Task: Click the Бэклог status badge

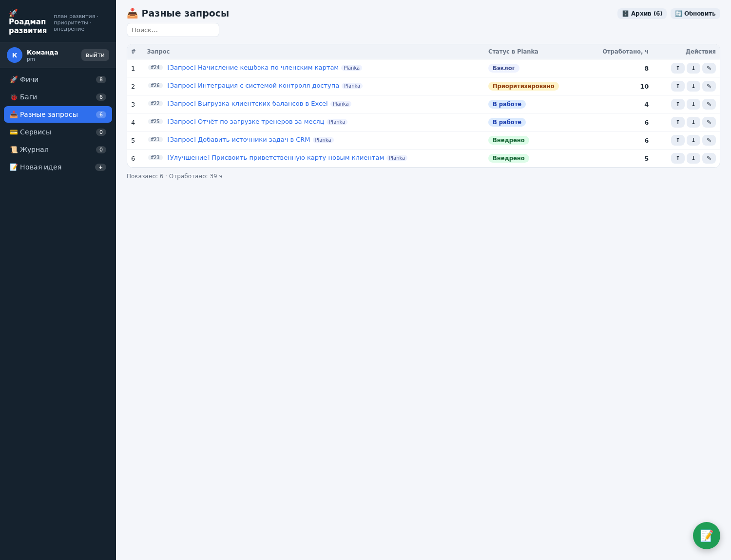Action: [504, 68]
